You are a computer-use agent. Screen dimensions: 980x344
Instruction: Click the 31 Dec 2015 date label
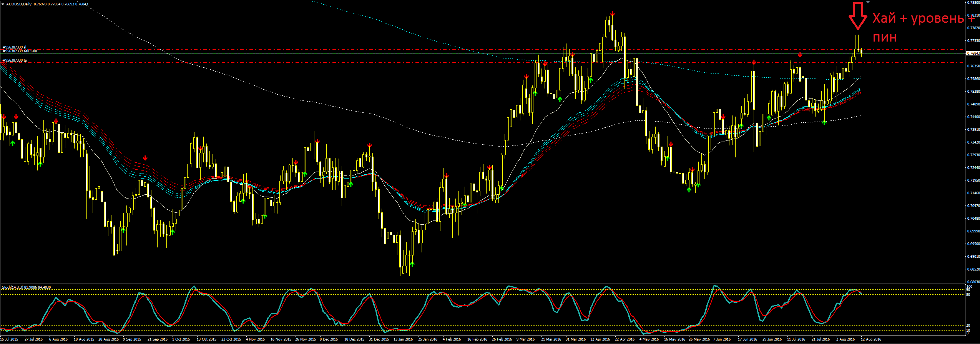[x=379, y=339]
